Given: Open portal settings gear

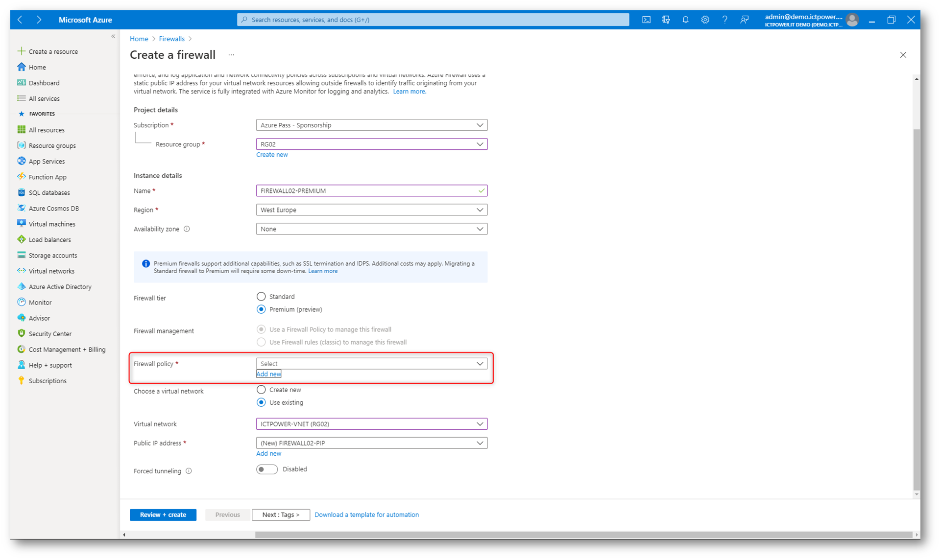Looking at the screenshot, I should click(x=705, y=20).
